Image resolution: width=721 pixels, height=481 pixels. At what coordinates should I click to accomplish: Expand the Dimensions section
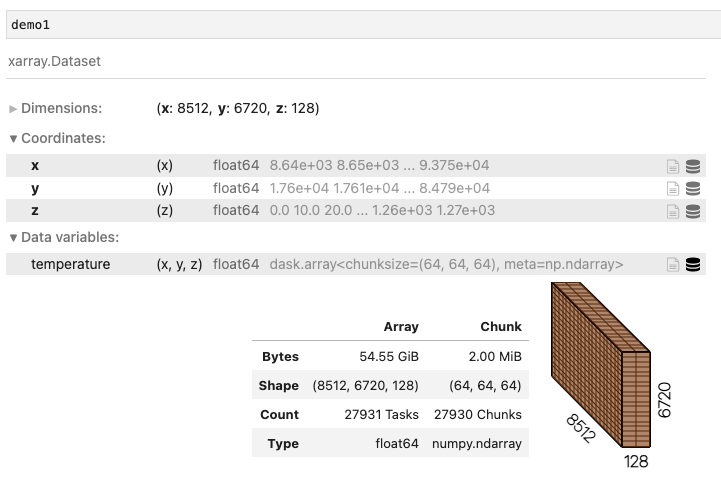55,109
